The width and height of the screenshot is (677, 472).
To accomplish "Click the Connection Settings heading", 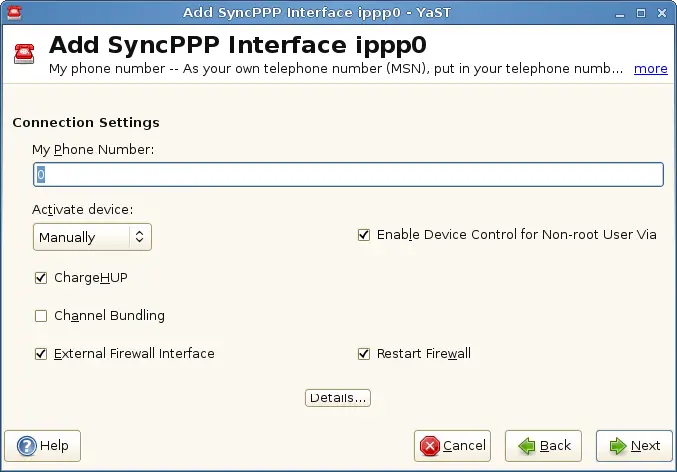I will tap(86, 122).
